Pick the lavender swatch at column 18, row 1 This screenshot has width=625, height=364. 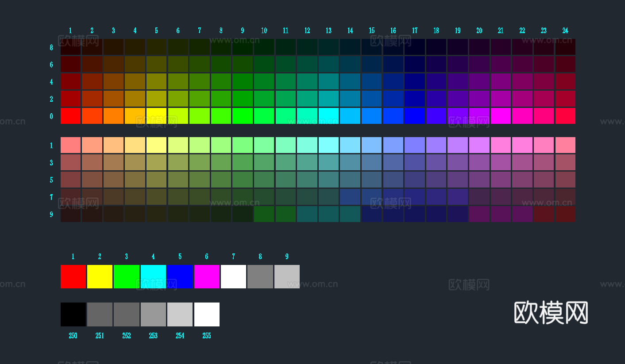coord(436,145)
